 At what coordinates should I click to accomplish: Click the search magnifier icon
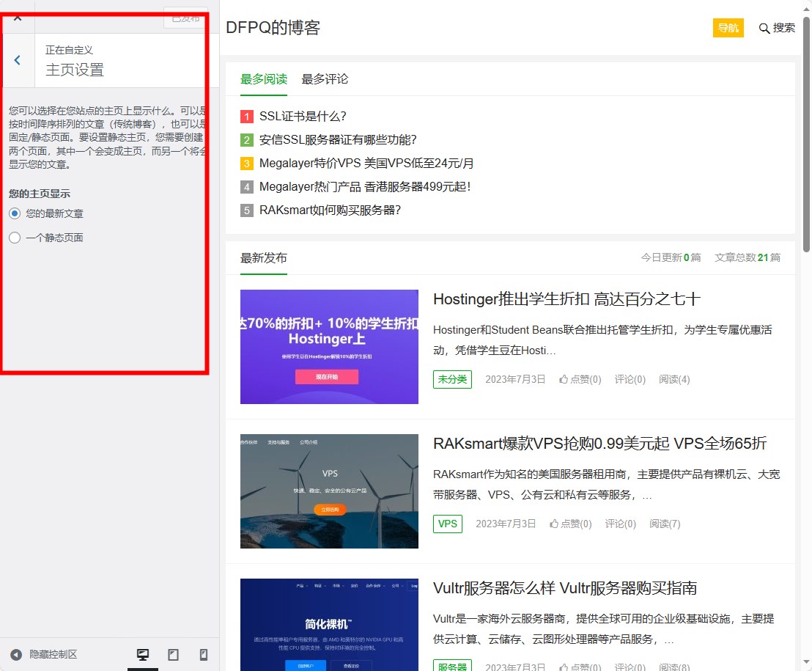(764, 29)
